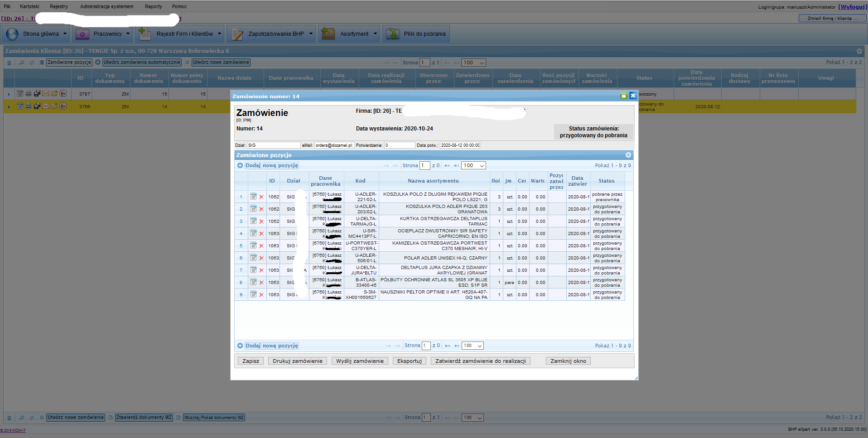Edit position row 1 KOSZULKA POLO Z DŁUGIM RĘKAWEM
868x438 pixels.
pyautogui.click(x=254, y=197)
